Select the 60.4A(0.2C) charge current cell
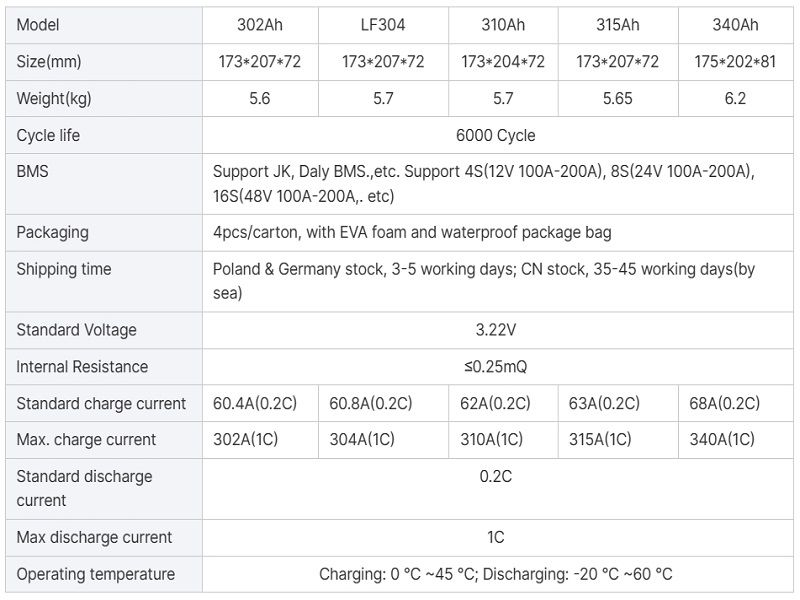The image size is (800, 600). click(x=258, y=404)
